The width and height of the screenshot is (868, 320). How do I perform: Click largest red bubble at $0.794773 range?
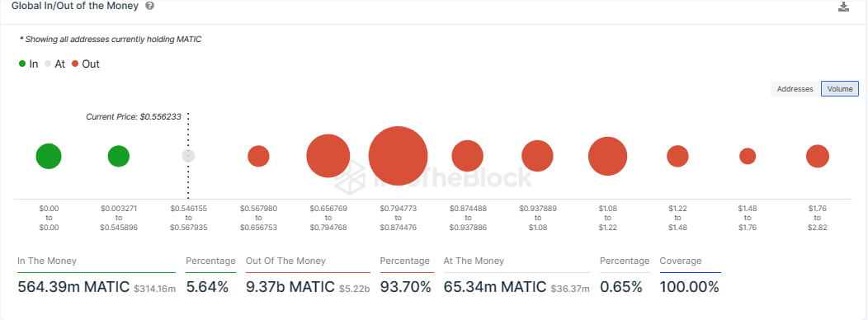tap(398, 156)
